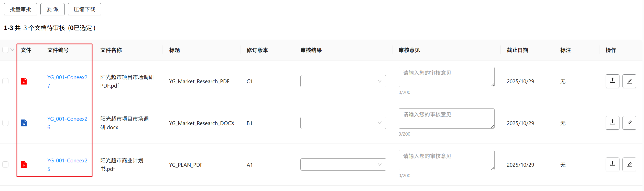This screenshot has height=191, width=644.
Task: Click the PDF icon for YG_001-Coneex25
Action: 24,164
